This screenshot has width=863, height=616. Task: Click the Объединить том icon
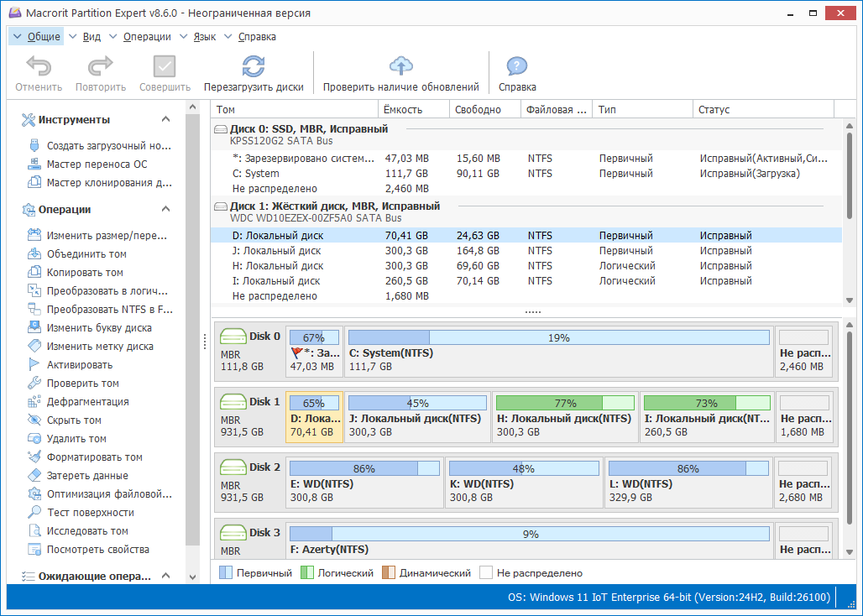tap(34, 254)
